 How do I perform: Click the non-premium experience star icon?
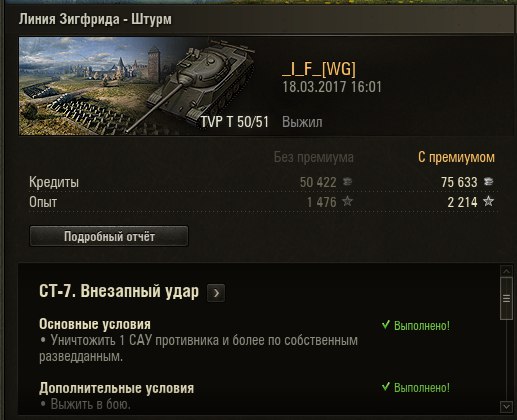[347, 201]
